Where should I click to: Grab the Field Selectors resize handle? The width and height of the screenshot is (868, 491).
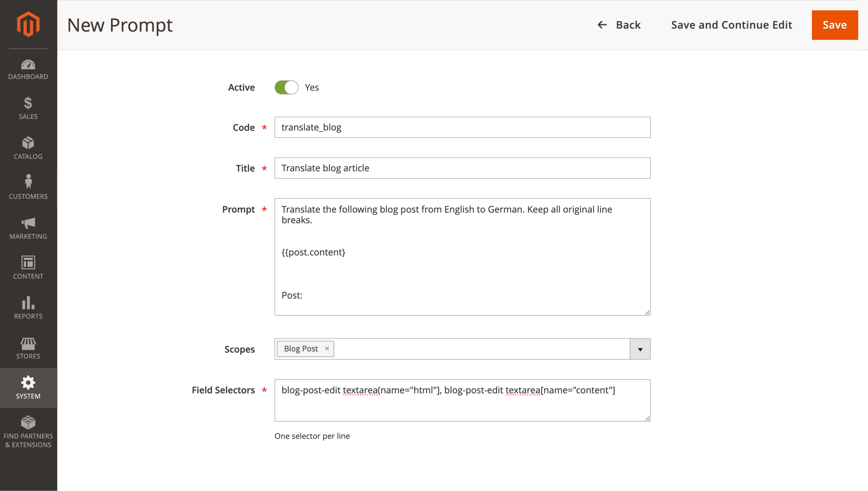647,418
